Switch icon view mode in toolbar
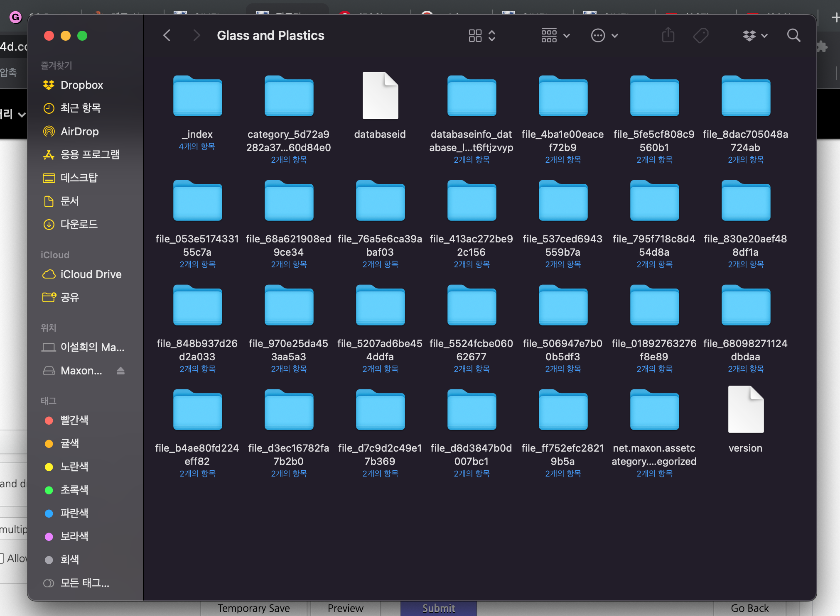840x616 pixels. click(x=481, y=36)
